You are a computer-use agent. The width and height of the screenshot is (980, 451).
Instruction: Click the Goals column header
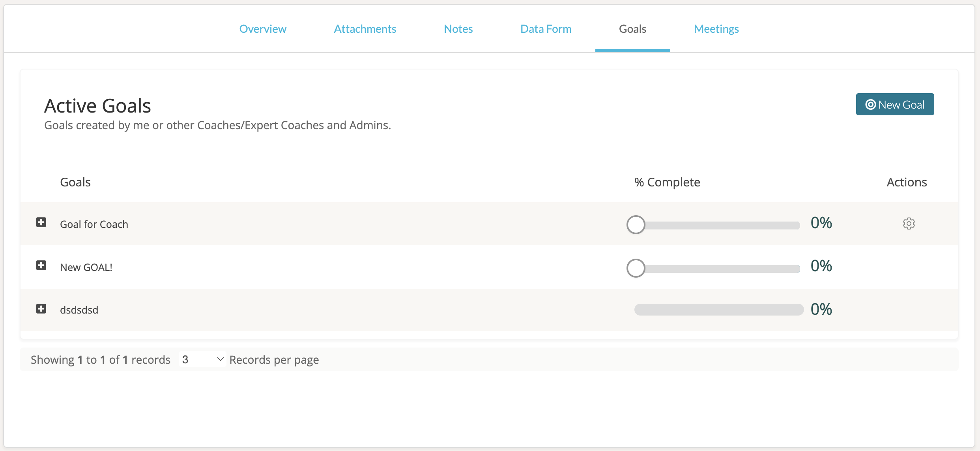click(x=75, y=182)
